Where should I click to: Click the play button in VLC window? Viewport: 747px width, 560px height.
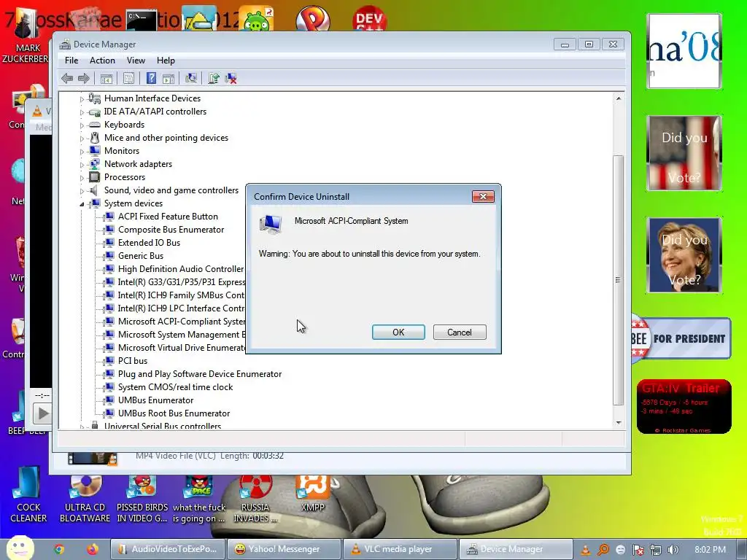42,413
